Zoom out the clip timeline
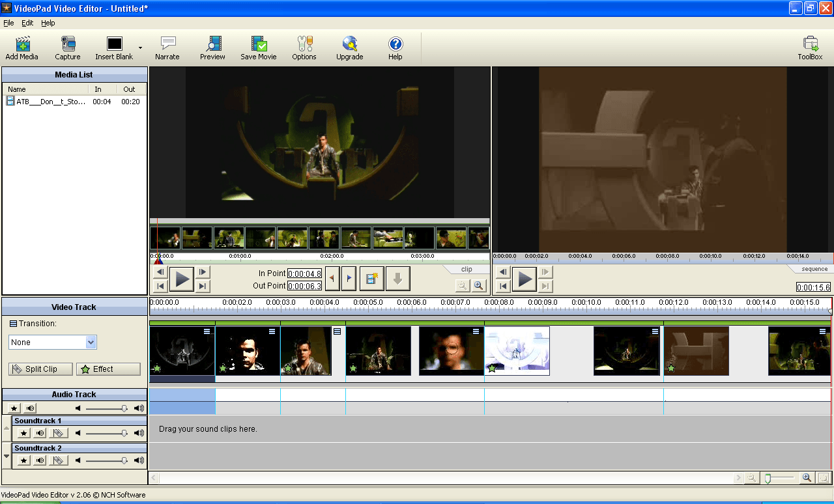Image resolution: width=834 pixels, height=504 pixels. (x=463, y=285)
